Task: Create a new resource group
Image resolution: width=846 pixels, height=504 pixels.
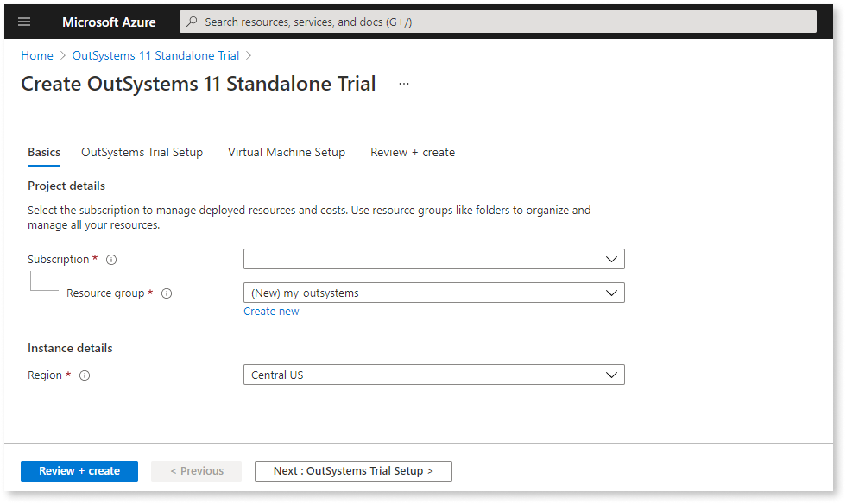Action: [271, 311]
